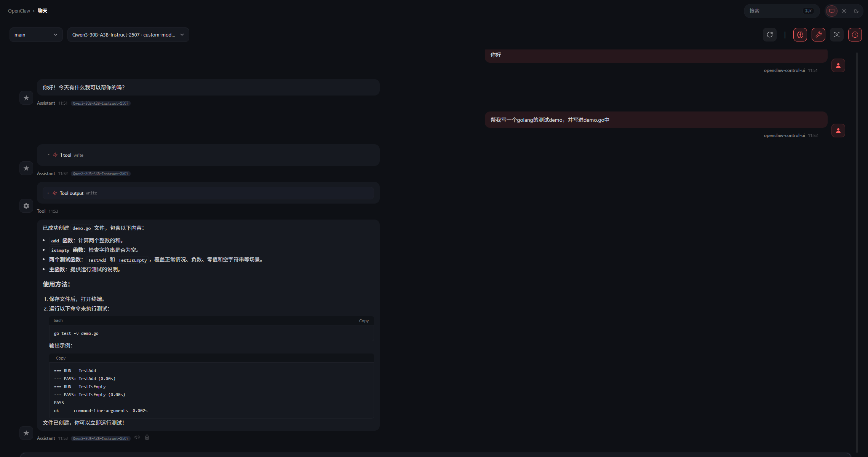Expand the Tool output write entry

coord(72,193)
